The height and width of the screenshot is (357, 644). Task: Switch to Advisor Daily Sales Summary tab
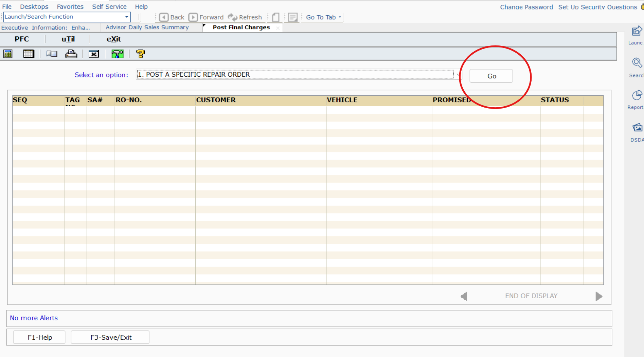pyautogui.click(x=147, y=27)
